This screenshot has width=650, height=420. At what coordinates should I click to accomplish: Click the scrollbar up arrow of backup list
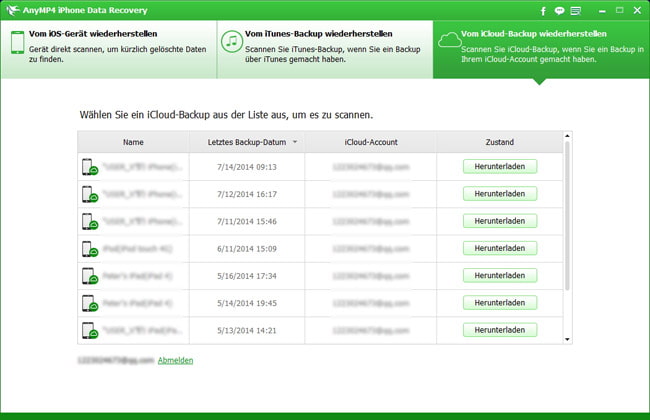567,136
